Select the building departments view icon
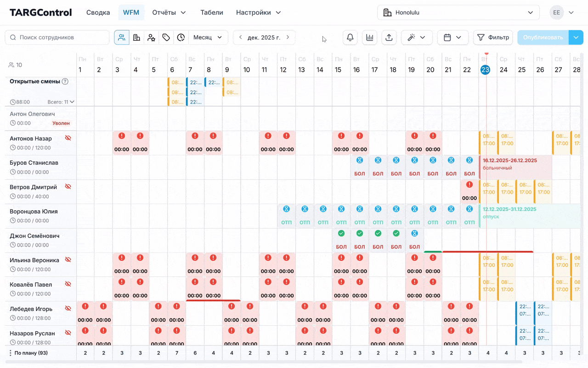This screenshot has height=368, width=588. [136, 37]
